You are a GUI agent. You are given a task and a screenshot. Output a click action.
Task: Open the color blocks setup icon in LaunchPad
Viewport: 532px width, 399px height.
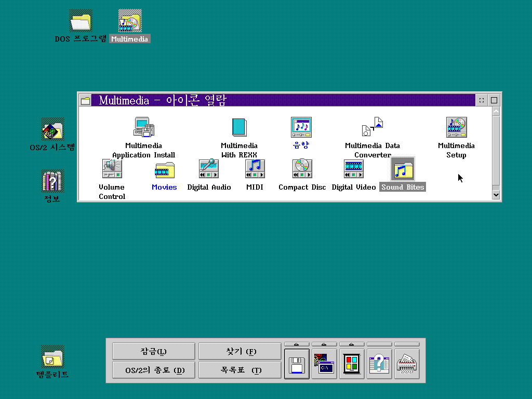[x=352, y=364]
